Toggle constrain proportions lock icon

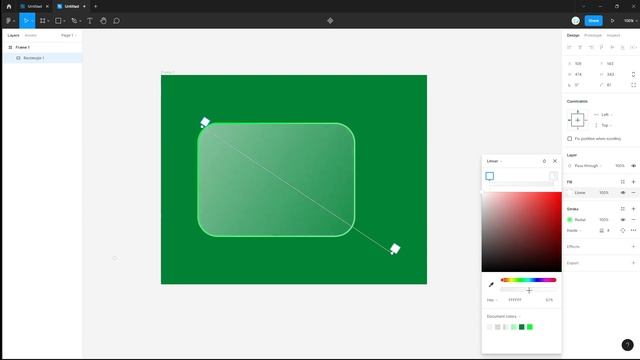point(633,74)
